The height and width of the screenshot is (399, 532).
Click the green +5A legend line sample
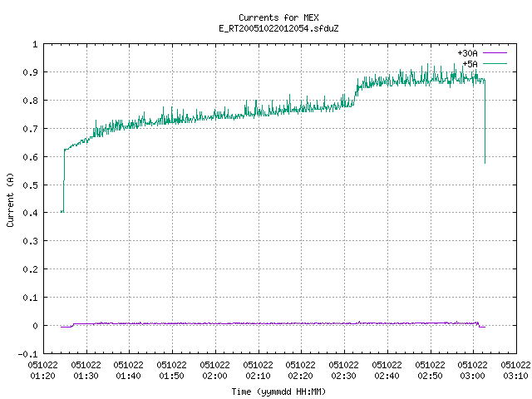(x=495, y=63)
